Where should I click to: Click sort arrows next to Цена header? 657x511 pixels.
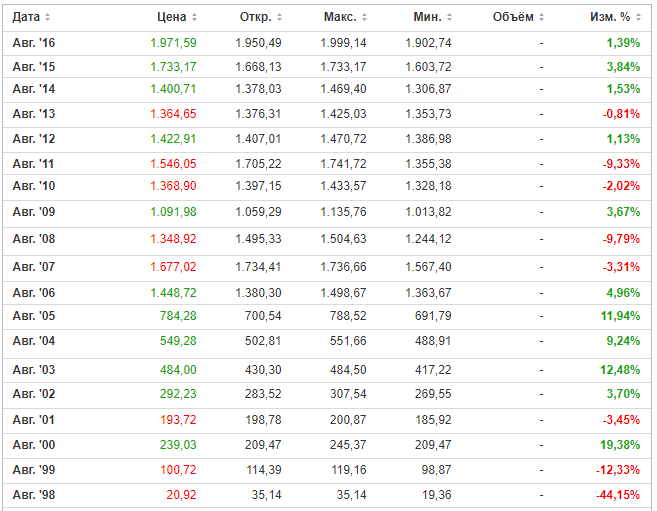tap(194, 17)
